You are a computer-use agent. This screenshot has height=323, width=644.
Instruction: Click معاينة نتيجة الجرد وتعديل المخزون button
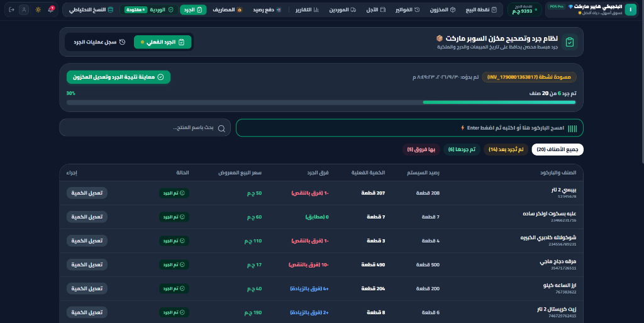click(118, 77)
